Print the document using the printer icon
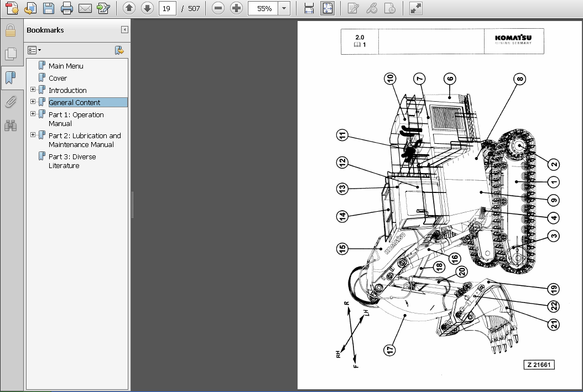Screen dimensions: 583x392 coord(67,8)
